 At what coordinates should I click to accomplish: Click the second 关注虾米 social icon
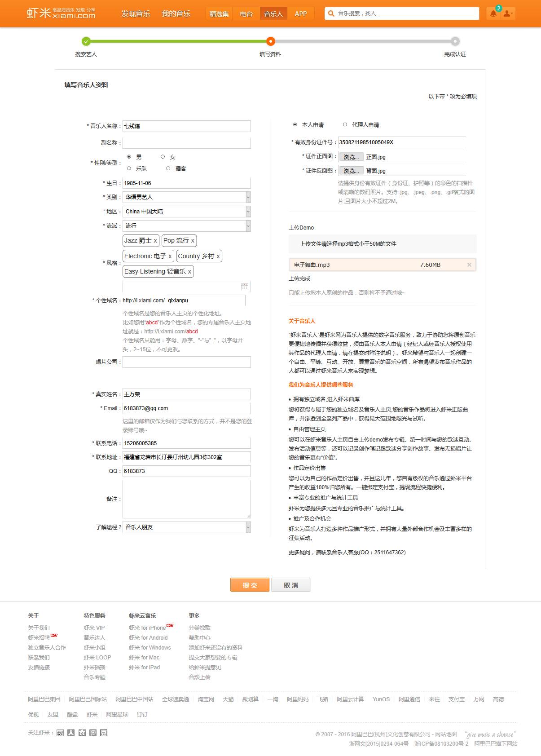(x=71, y=733)
